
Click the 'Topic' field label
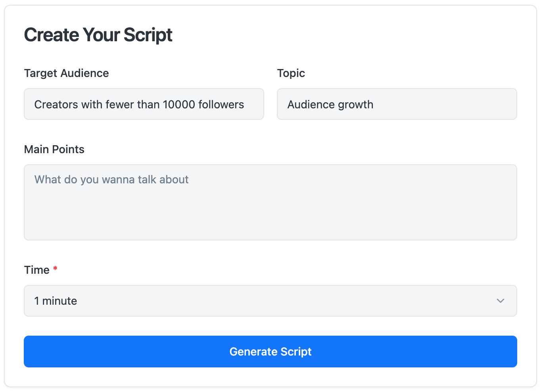coord(291,73)
